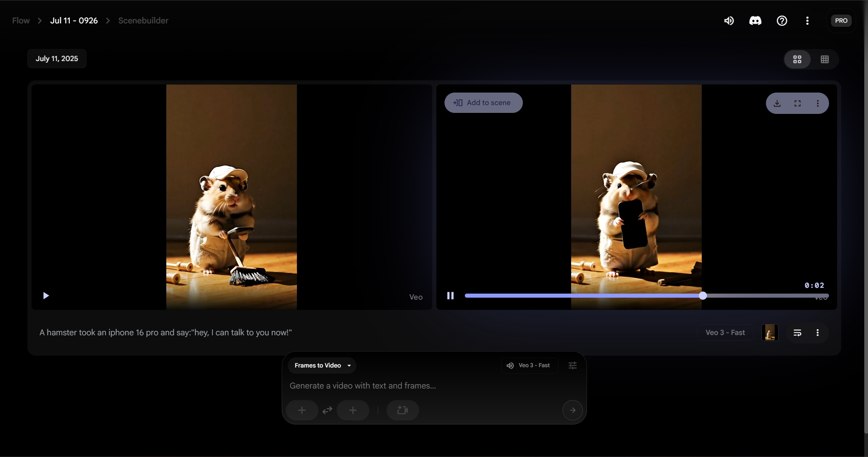The width and height of the screenshot is (868, 457).
Task: Open the Veo 3 - Fast model selector
Action: (x=529, y=365)
